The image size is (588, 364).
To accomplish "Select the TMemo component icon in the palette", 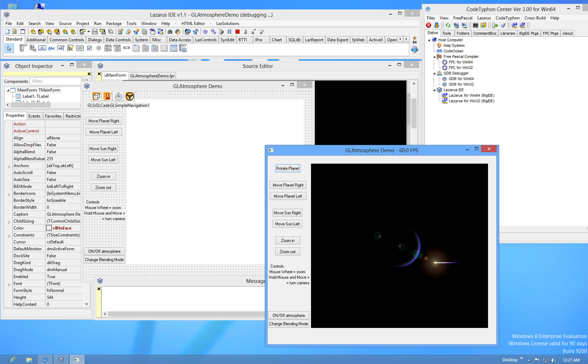I will coord(70,48).
